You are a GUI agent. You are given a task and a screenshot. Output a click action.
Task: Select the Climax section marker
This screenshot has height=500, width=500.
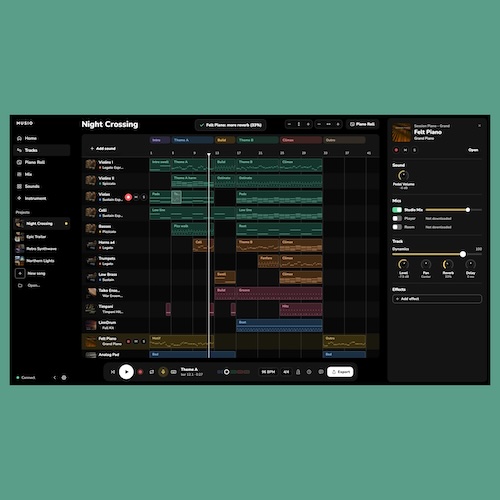point(301,140)
